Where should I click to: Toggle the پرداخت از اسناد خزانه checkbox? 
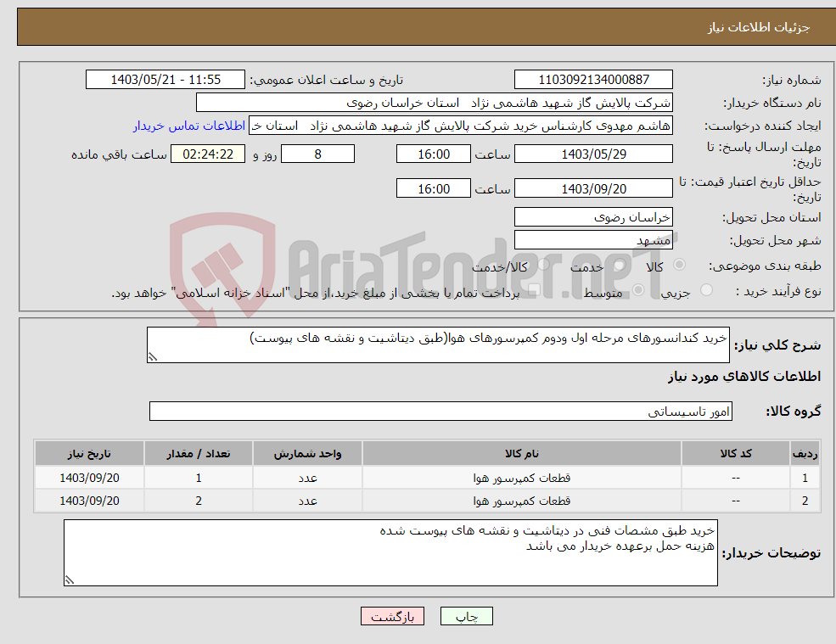pyautogui.click(x=534, y=290)
